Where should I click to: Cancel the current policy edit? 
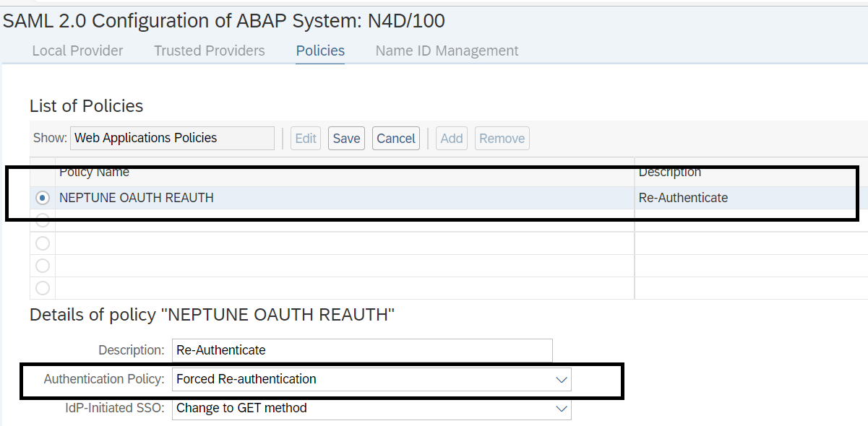point(395,138)
